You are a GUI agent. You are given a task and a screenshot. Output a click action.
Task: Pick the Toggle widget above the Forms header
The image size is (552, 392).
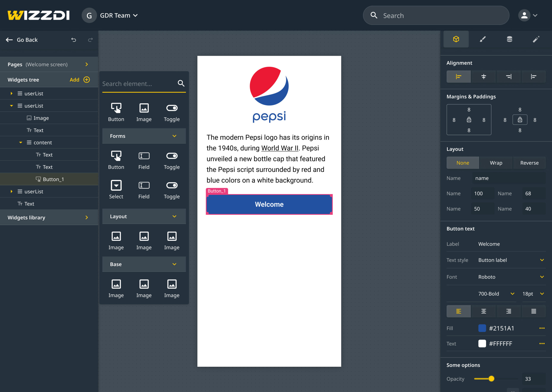pyautogui.click(x=172, y=112)
